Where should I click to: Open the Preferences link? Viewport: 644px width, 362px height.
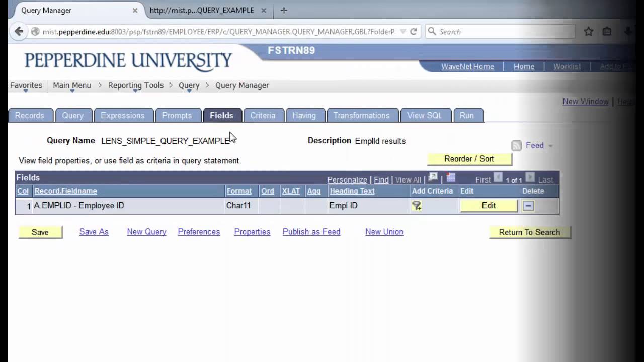pos(199,232)
